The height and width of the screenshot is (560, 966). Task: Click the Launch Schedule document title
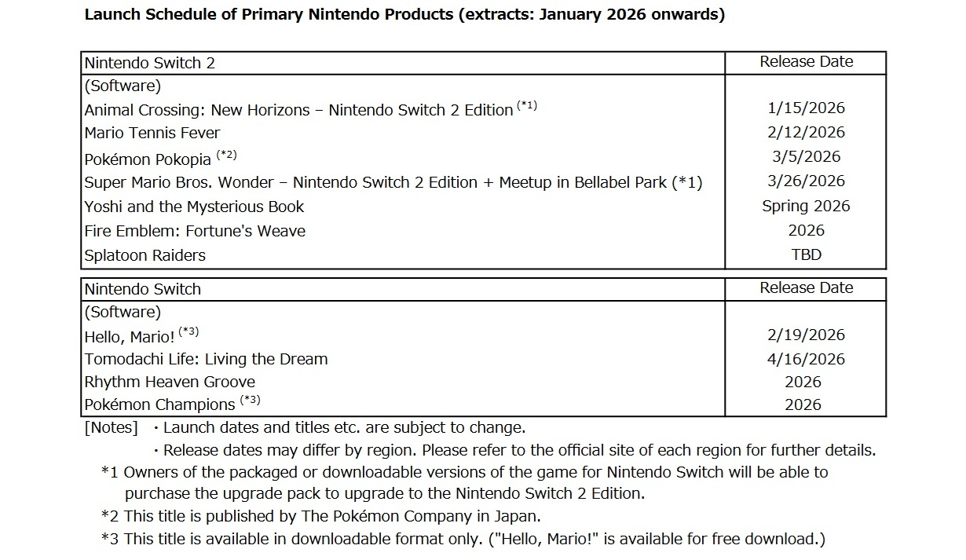[x=404, y=15]
